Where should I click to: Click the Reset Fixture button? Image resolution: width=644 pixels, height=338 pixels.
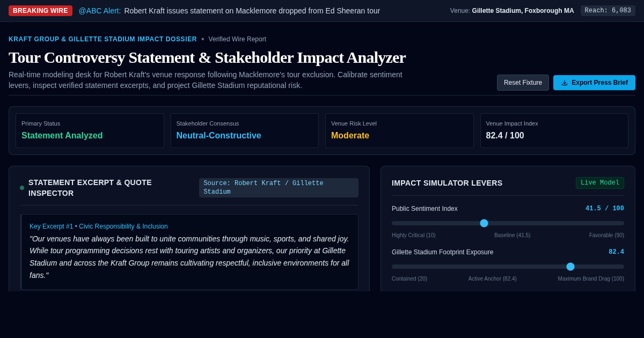pyautogui.click(x=523, y=83)
